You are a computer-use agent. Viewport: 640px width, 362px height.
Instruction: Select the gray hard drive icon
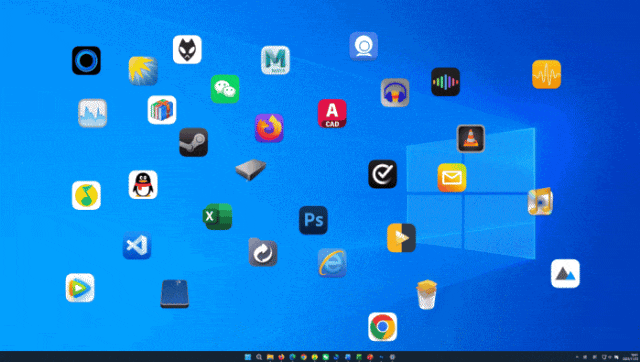pyautogui.click(x=251, y=169)
